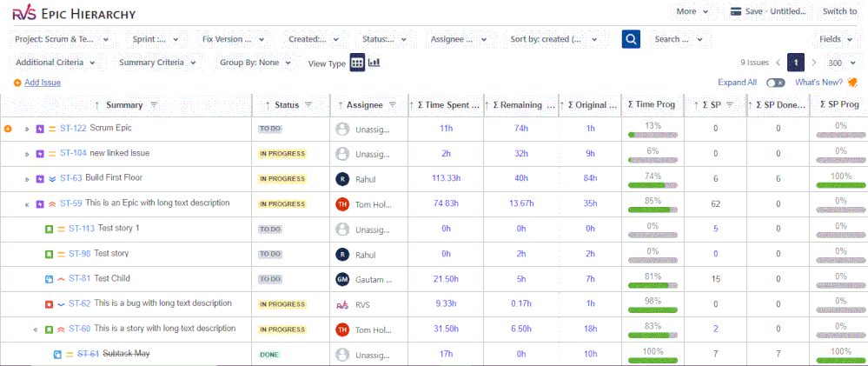This screenshot has height=366, width=868.
Task: Open issue link ST-81
Action: pos(79,278)
